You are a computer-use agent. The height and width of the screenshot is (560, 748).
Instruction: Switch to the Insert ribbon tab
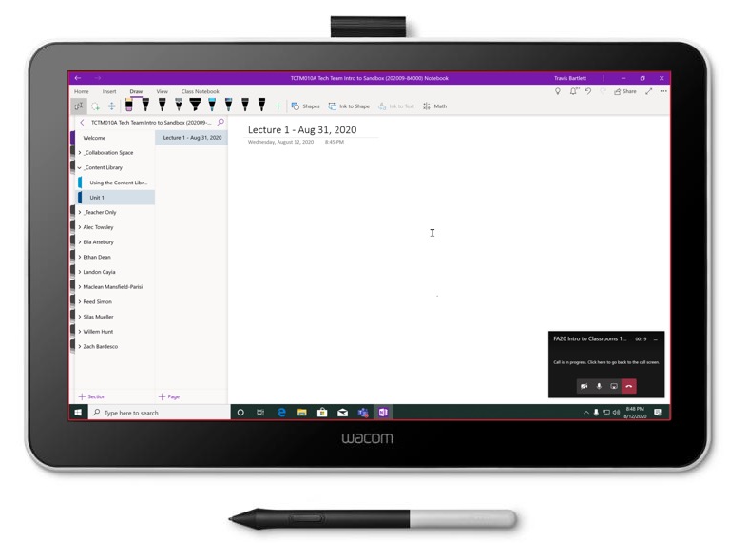pos(109,92)
